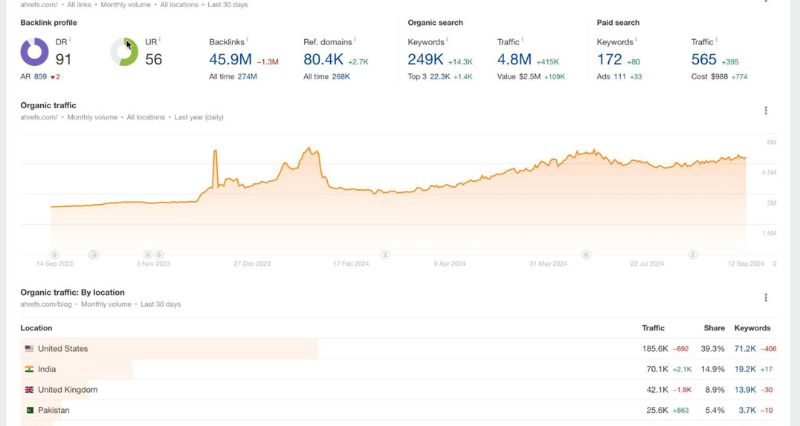
Task: Click the United Kingdom location row name
Action: pos(68,389)
